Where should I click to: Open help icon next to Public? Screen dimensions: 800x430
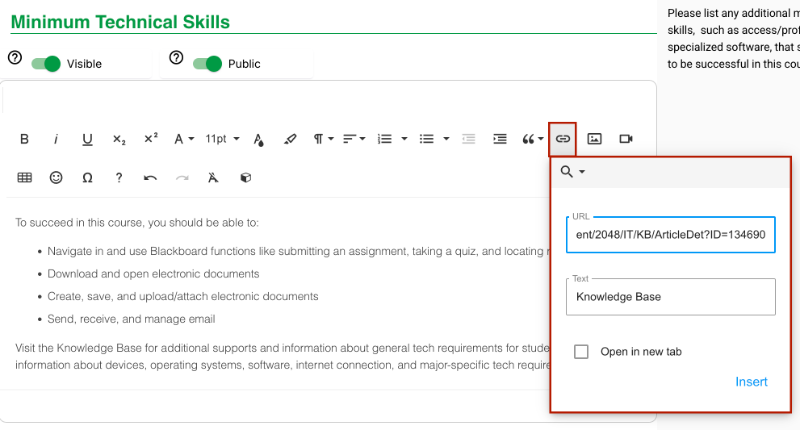(x=176, y=58)
